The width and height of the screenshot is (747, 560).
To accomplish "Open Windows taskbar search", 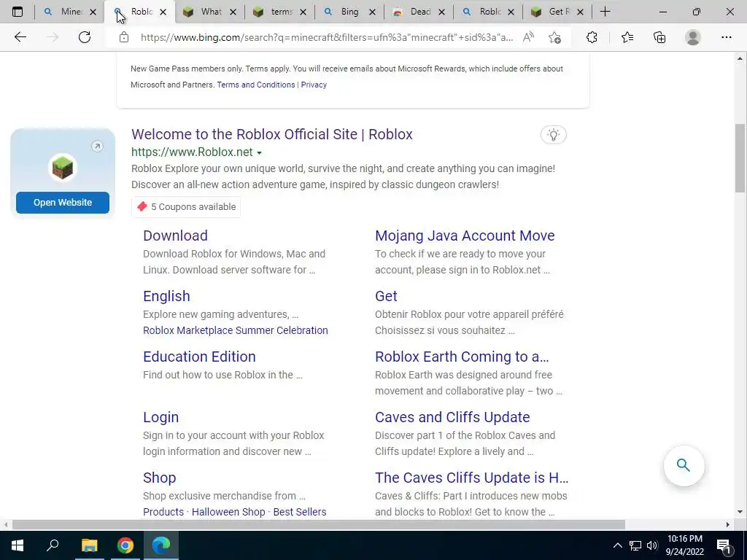I will tap(53, 545).
